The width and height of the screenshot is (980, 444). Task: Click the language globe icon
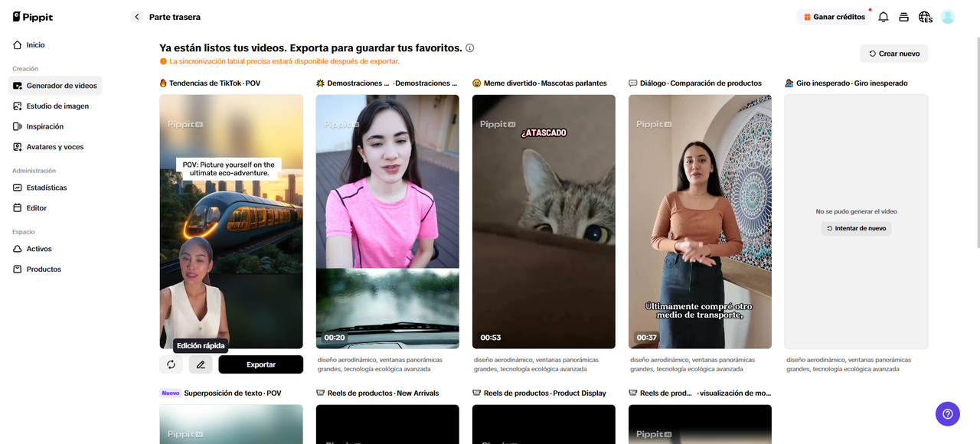[925, 17]
